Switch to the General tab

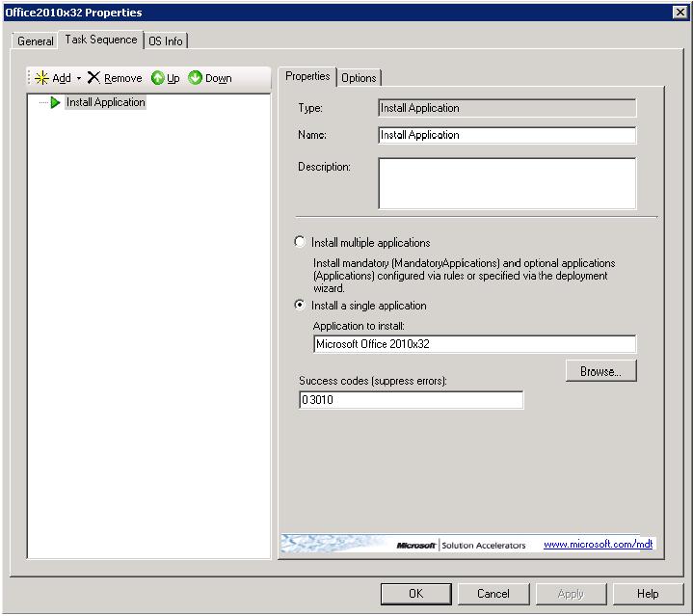coord(35,40)
